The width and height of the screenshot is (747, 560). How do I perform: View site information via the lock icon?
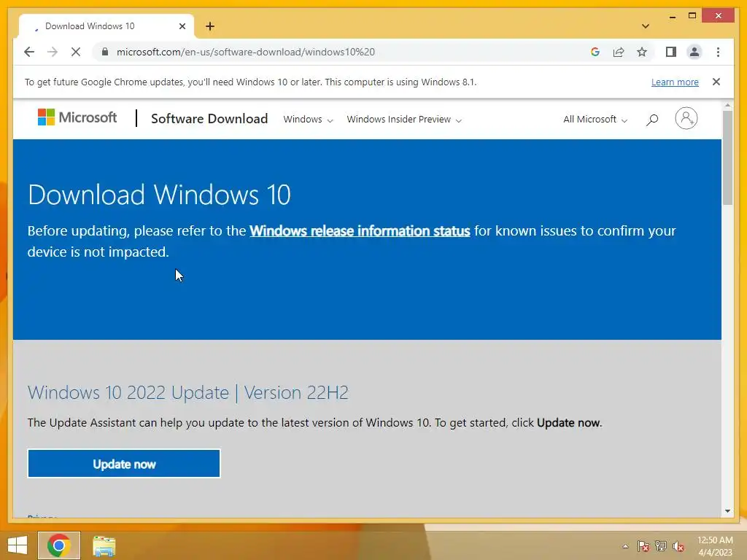[105, 52]
